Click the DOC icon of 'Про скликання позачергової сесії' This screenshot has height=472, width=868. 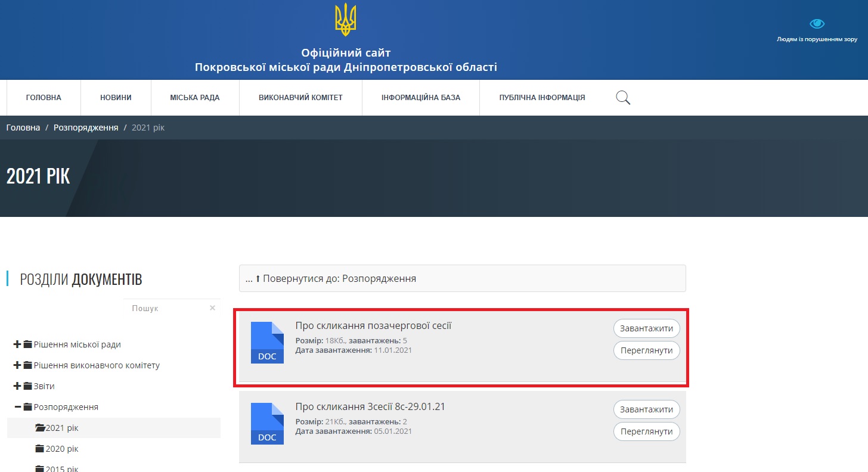pyautogui.click(x=266, y=343)
